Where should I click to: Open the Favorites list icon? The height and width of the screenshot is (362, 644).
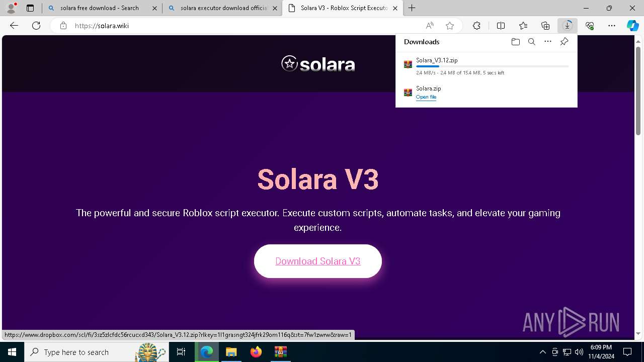coord(523,26)
